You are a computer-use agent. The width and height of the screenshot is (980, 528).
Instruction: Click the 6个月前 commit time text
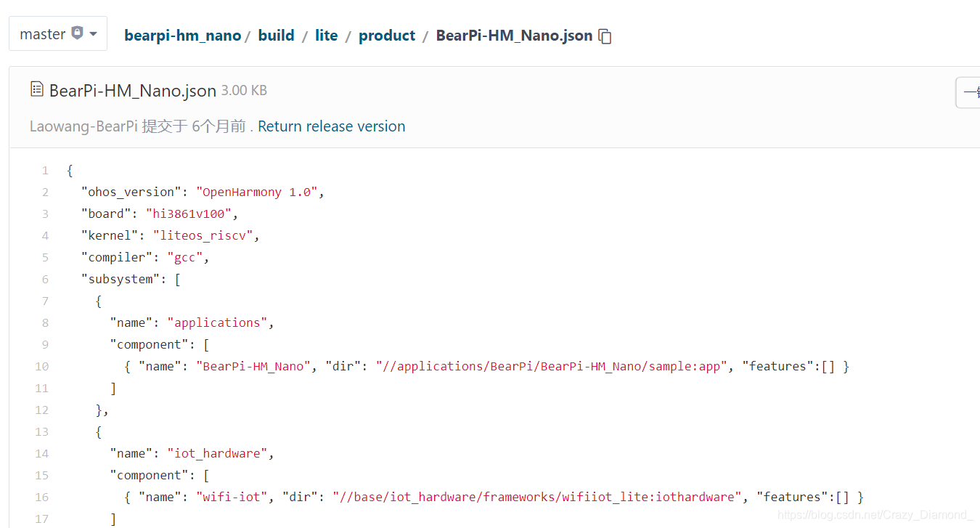tap(219, 126)
